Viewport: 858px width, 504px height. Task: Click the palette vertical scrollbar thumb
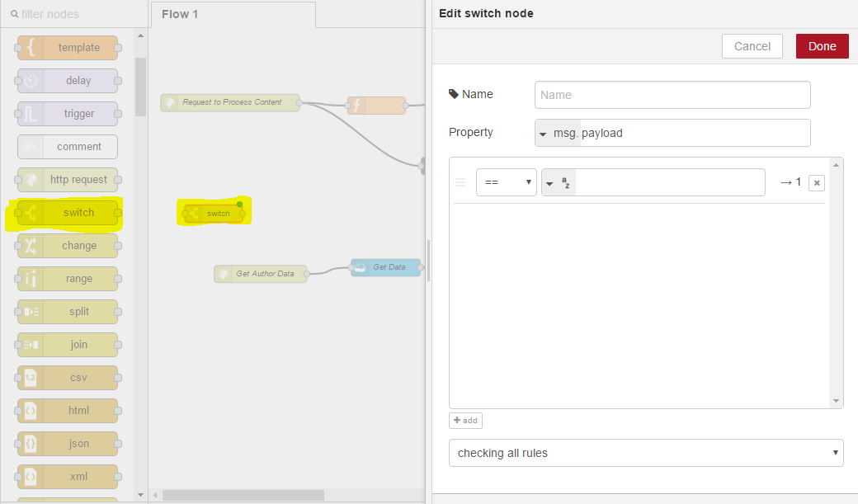[x=140, y=87]
